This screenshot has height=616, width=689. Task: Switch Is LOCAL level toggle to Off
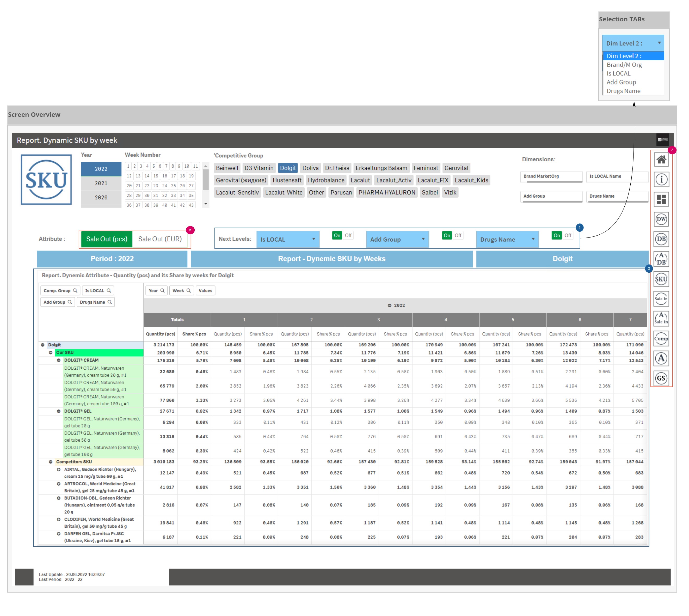pyautogui.click(x=348, y=236)
